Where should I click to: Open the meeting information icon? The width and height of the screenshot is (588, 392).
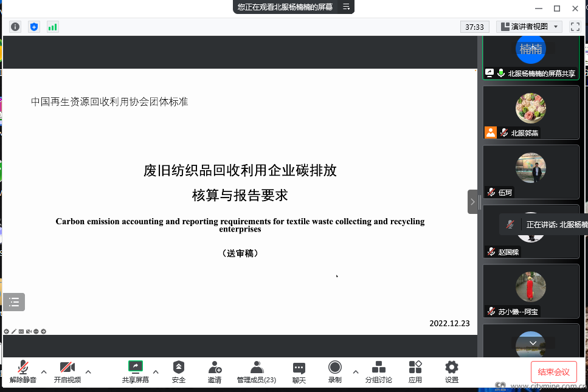tap(15, 27)
